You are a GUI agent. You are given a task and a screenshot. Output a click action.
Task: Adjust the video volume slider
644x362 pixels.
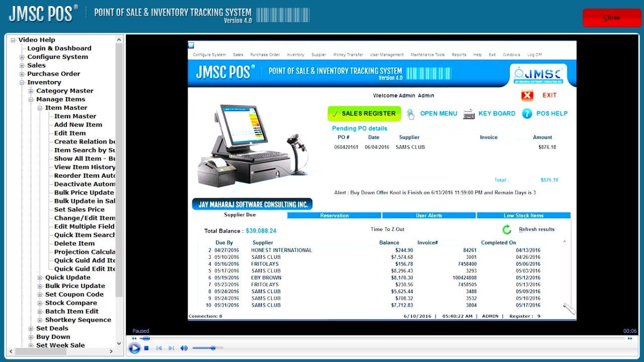tap(213, 348)
